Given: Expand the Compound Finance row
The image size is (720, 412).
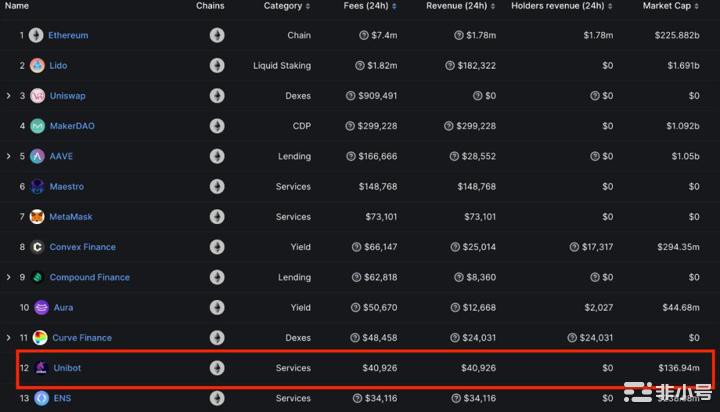Looking at the screenshot, I should 9,277.
